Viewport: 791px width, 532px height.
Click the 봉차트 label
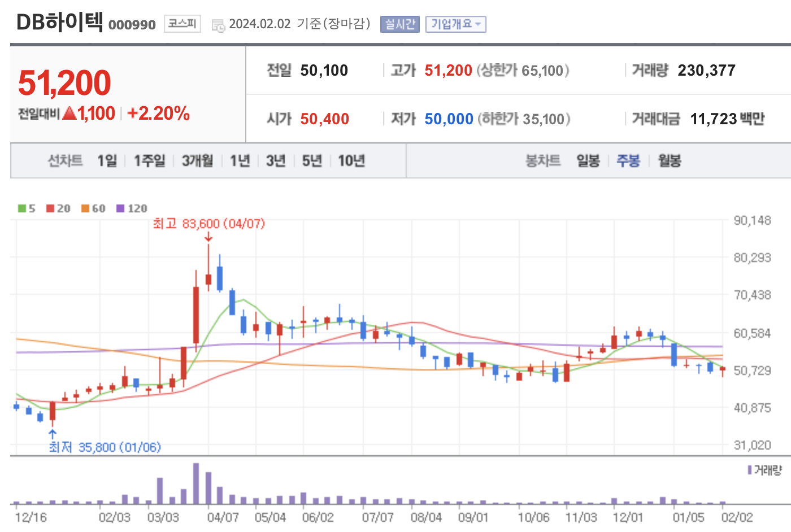tap(543, 161)
